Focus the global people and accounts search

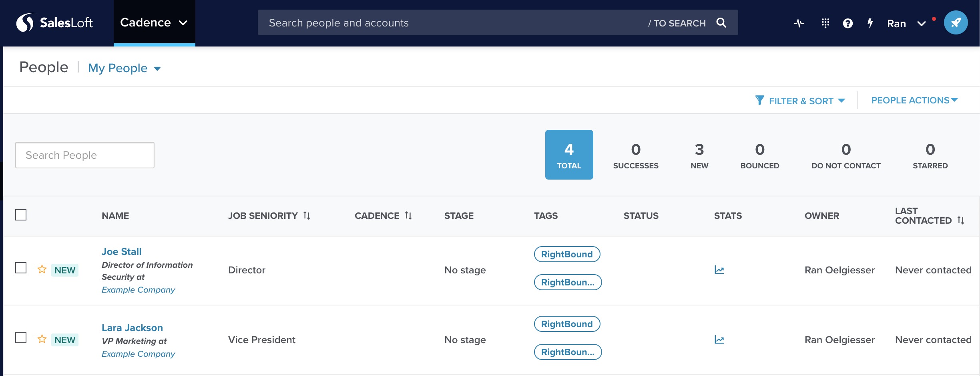[x=498, y=22]
